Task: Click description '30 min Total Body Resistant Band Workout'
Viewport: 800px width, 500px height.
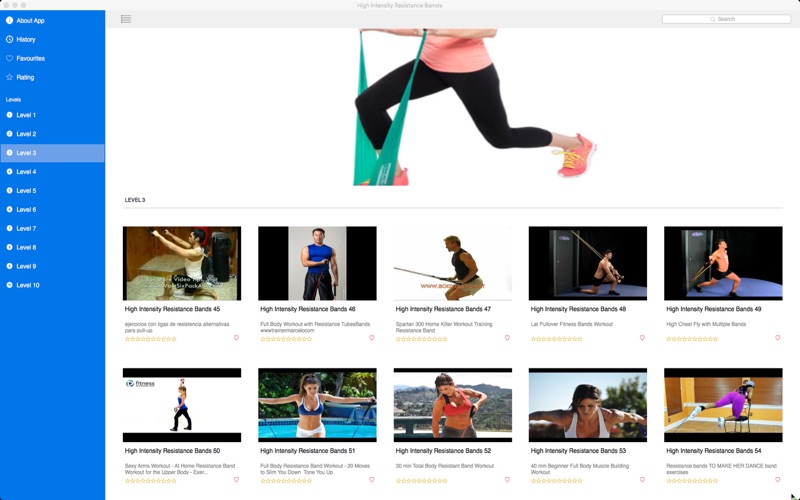Action: [444, 466]
